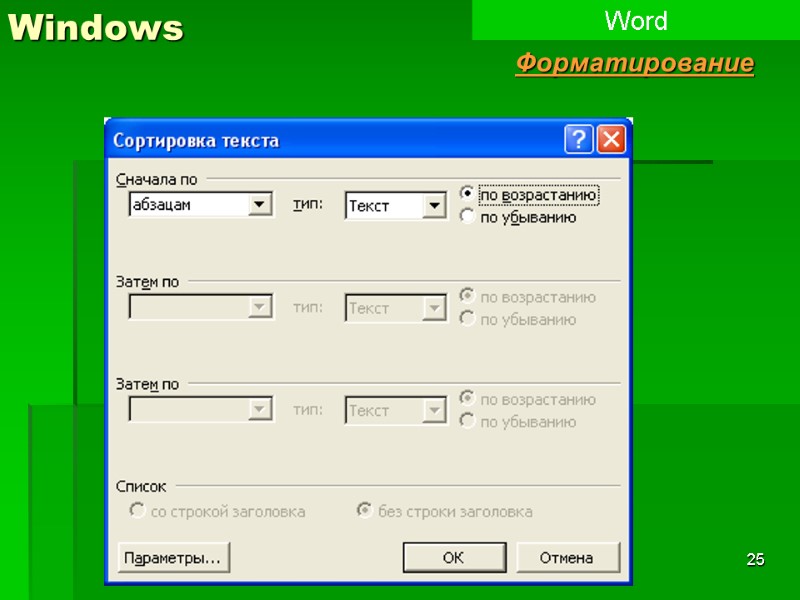Click Параметры... button
The height and width of the screenshot is (600, 800).
pyautogui.click(x=173, y=558)
